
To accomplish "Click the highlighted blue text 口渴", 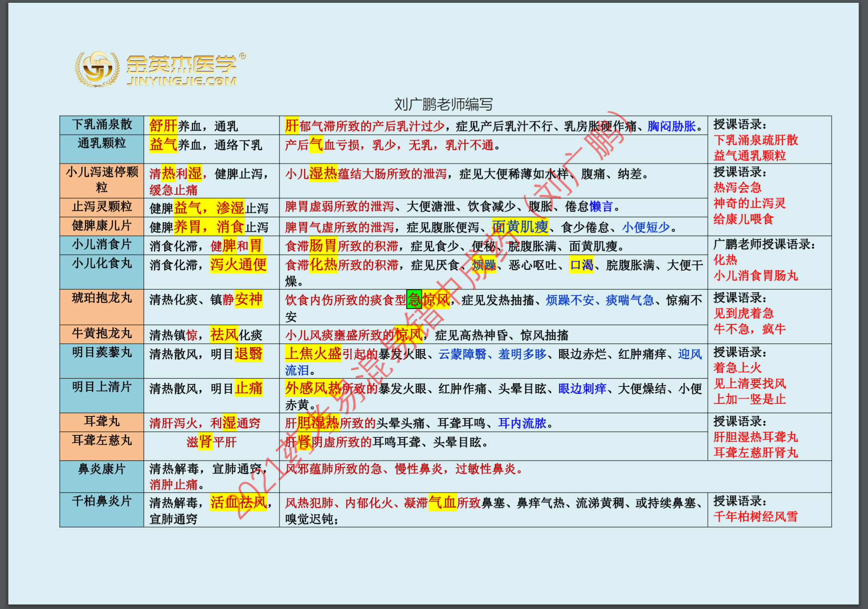I will (581, 264).
